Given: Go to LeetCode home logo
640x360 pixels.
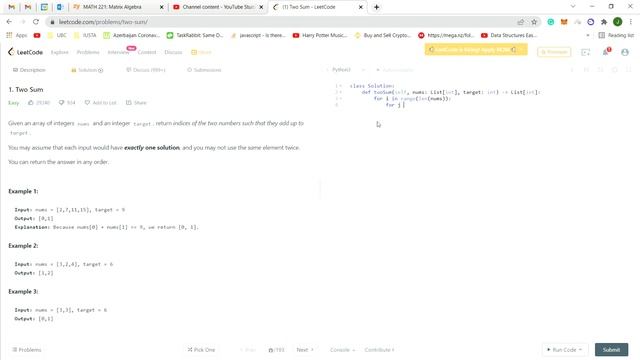Looking at the screenshot, I should click(x=25, y=52).
